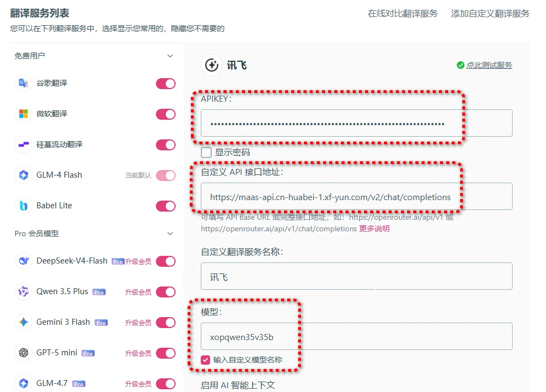Click the GLM-4 Flash service icon
Image resolution: width=546 pixels, height=392 pixels.
click(24, 175)
